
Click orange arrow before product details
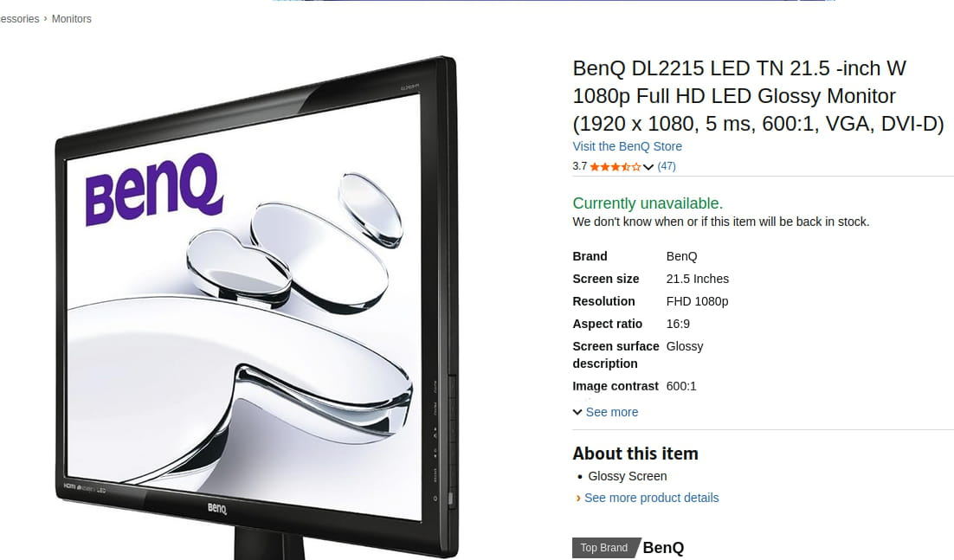[578, 499]
